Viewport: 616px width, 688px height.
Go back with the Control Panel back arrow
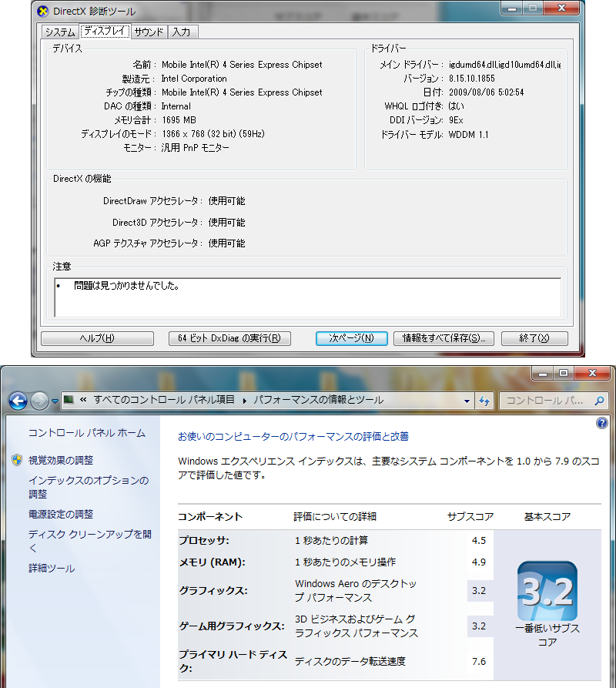pyautogui.click(x=18, y=401)
